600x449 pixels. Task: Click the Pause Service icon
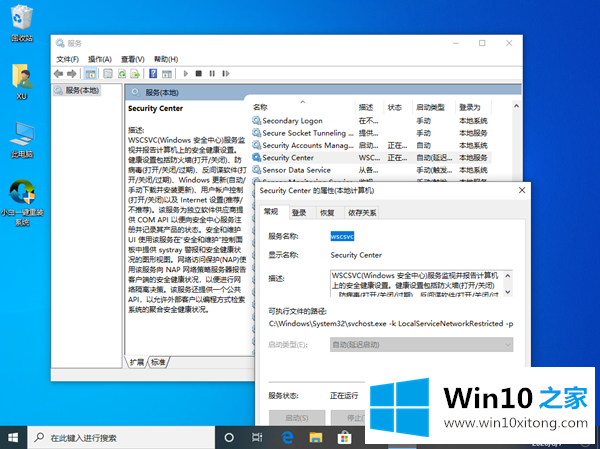pyautogui.click(x=212, y=73)
